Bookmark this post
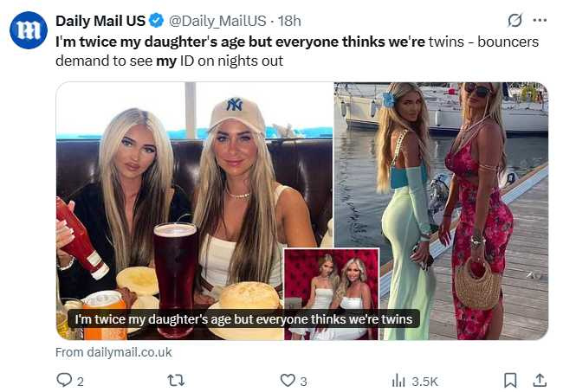The height and width of the screenshot is (392, 563). [x=510, y=380]
